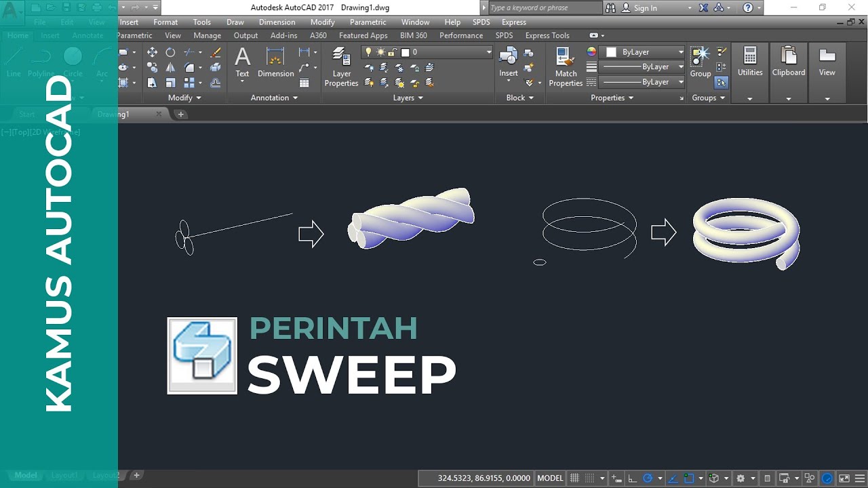This screenshot has width=868, height=488.
Task: Open the layer 0 dropdown list
Action: point(488,52)
